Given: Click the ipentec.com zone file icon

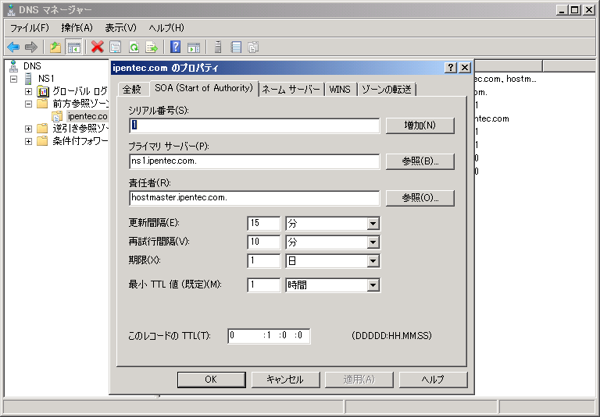Looking at the screenshot, I should [57, 116].
